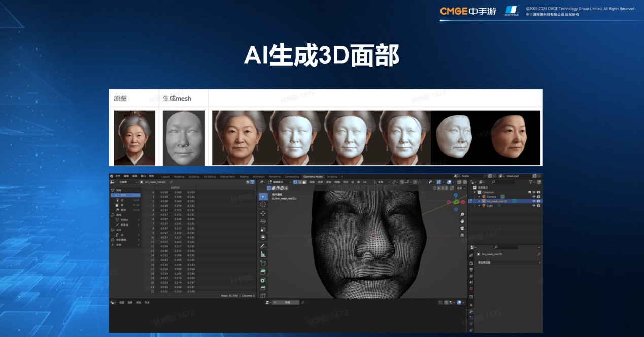
Task: Open the Render properties tab
Action: tap(471, 264)
